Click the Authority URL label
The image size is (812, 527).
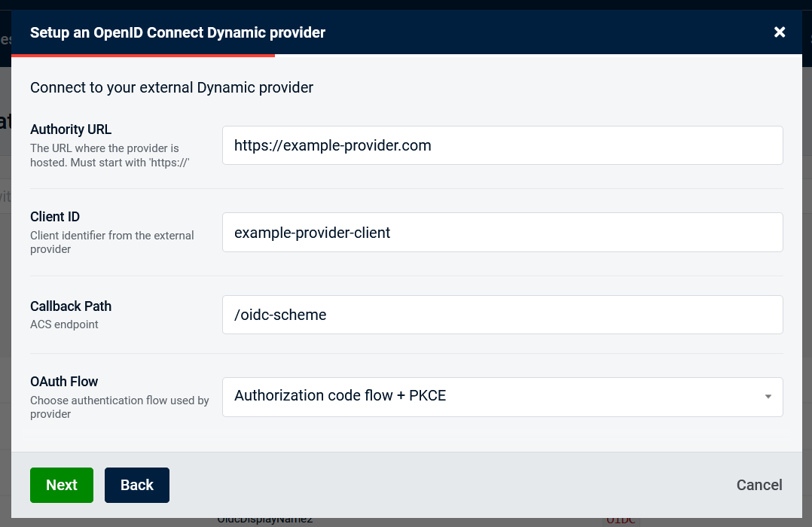point(71,129)
